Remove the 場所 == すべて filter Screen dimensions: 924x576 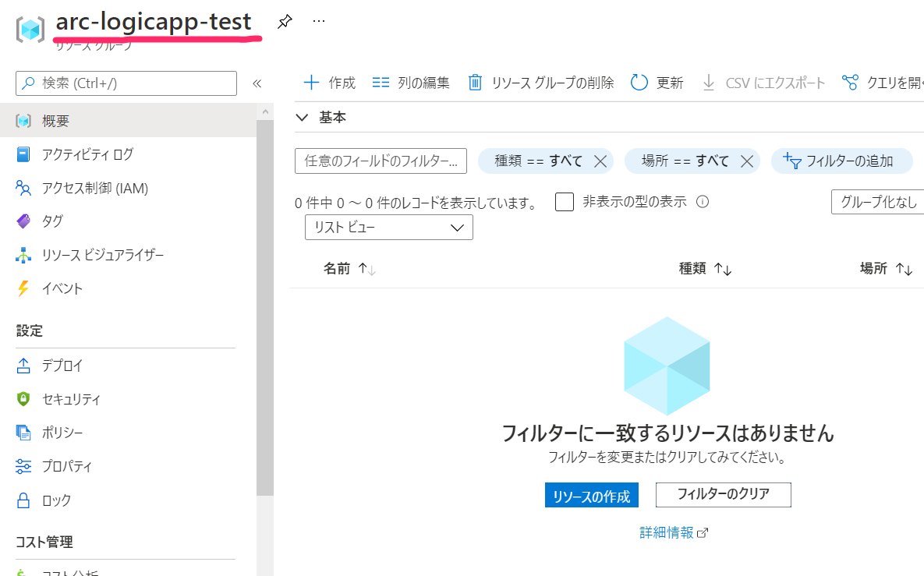[747, 161]
